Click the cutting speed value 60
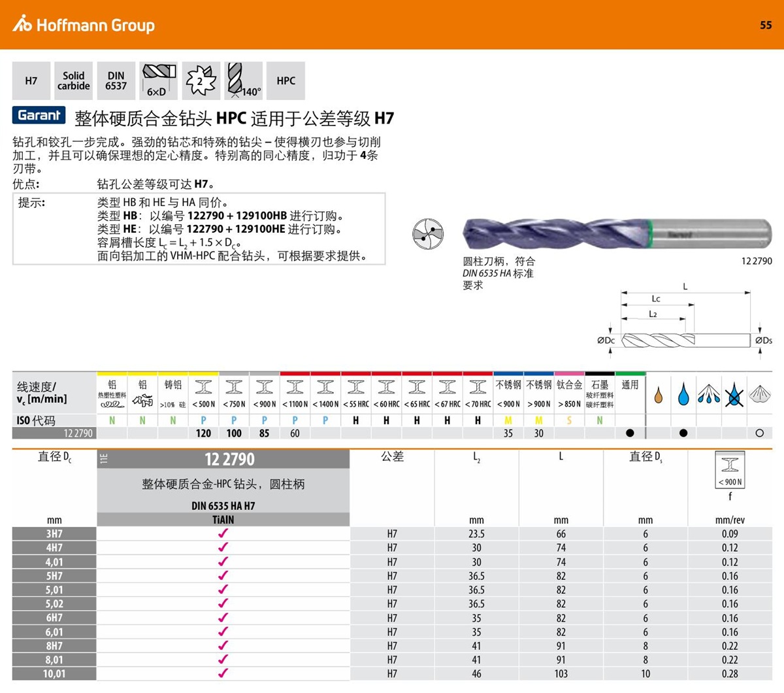The height and width of the screenshot is (693, 784). (295, 433)
